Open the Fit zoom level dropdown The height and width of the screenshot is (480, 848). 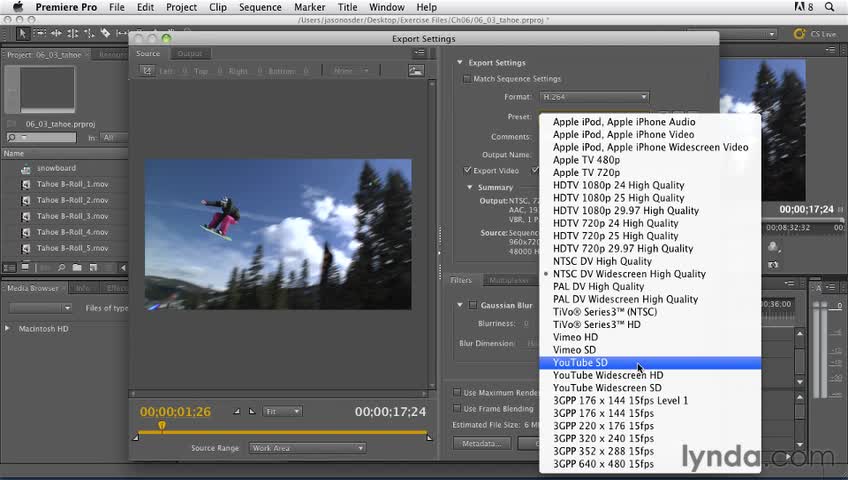(x=282, y=411)
